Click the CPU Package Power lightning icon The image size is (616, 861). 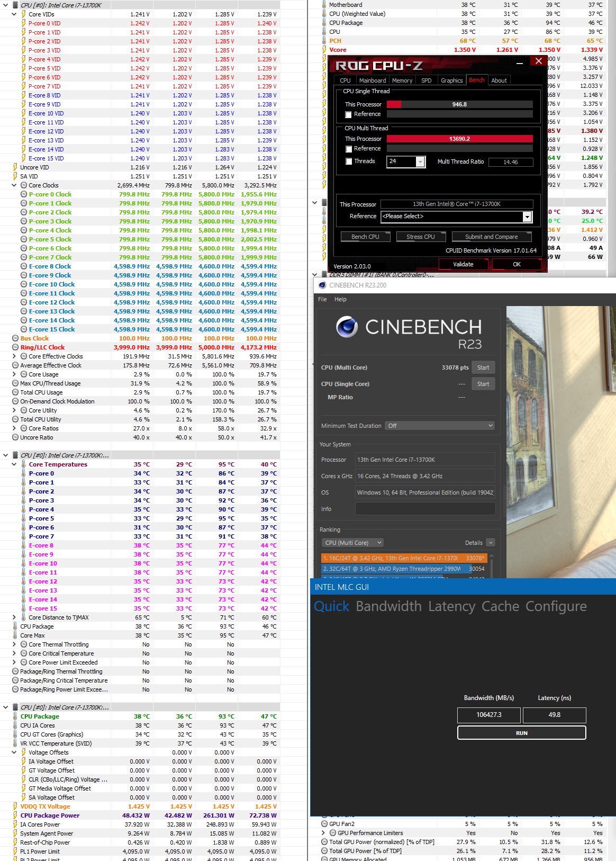tap(15, 815)
